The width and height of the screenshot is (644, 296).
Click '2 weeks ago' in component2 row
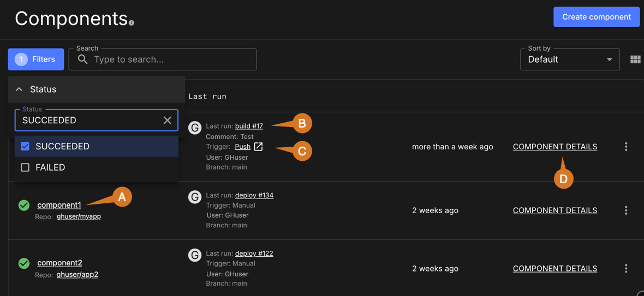pos(436,269)
